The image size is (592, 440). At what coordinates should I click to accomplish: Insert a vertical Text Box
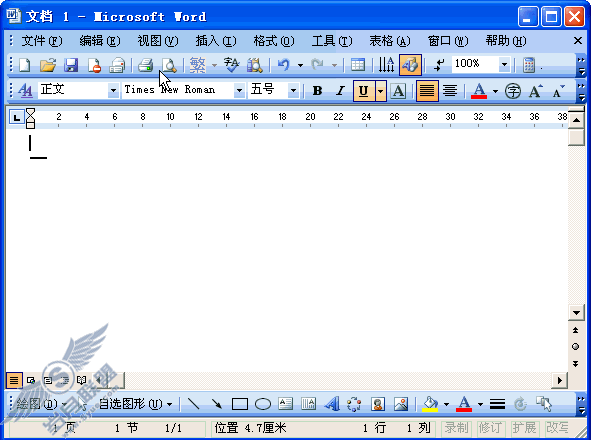[308, 404]
